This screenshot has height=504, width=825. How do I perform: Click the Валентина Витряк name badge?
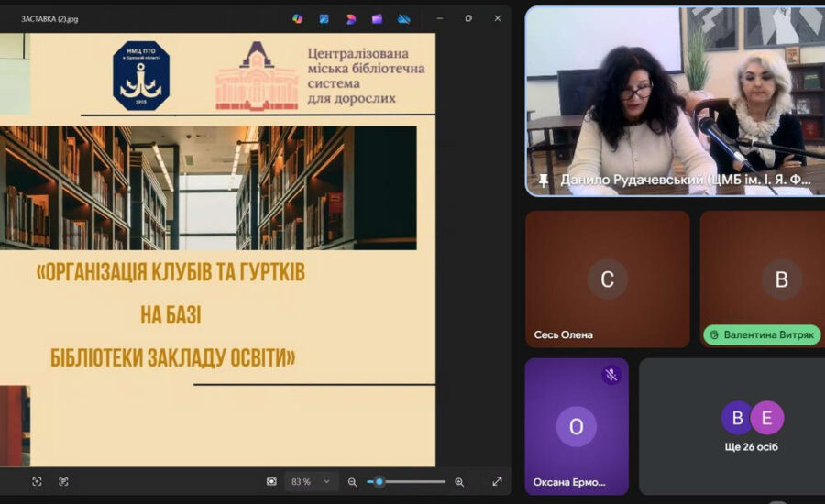coord(762,334)
